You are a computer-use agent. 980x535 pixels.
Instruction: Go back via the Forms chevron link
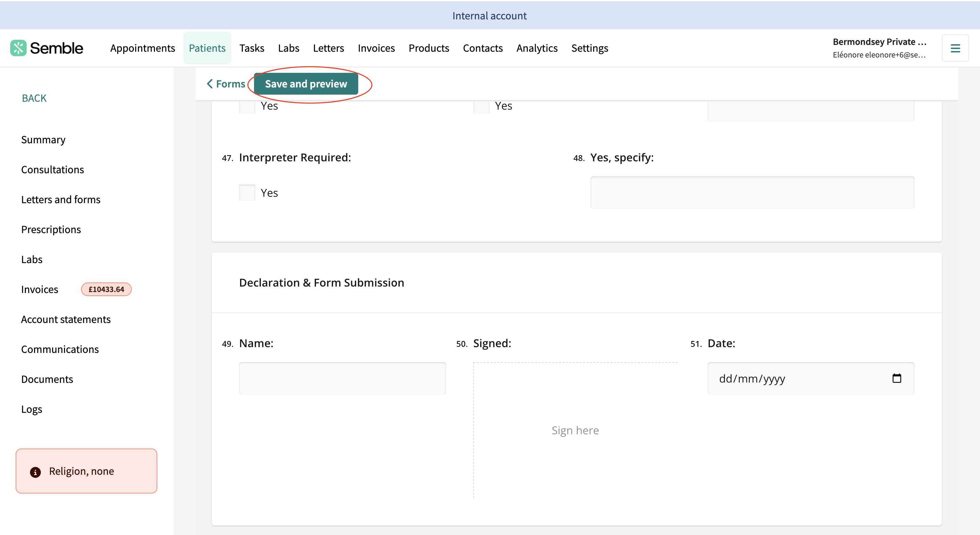pyautogui.click(x=226, y=84)
